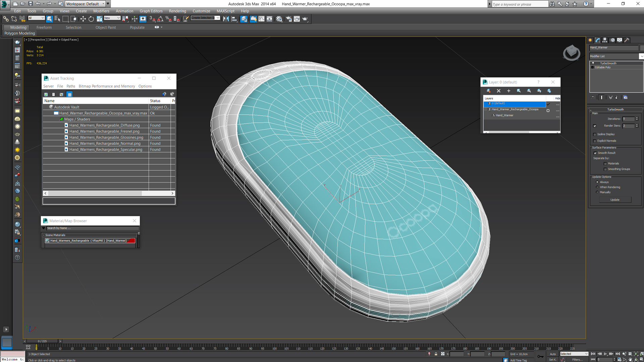Select the Select and Link tool

pyautogui.click(x=6, y=19)
